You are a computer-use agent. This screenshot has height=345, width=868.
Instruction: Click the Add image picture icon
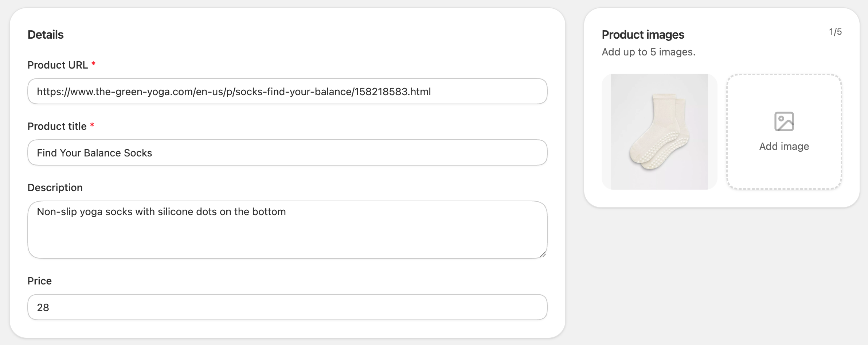[784, 121]
